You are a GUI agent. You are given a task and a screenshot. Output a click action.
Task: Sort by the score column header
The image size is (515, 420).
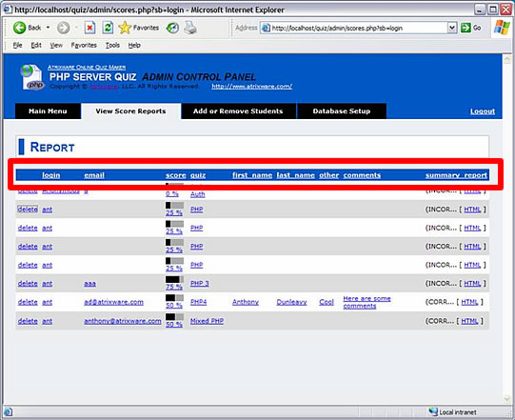(175, 175)
